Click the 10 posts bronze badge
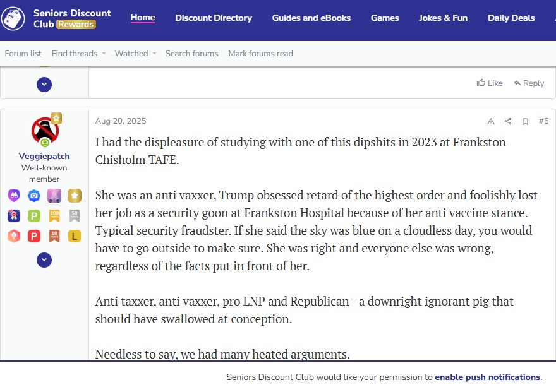The height and width of the screenshot is (392, 556). [54, 236]
